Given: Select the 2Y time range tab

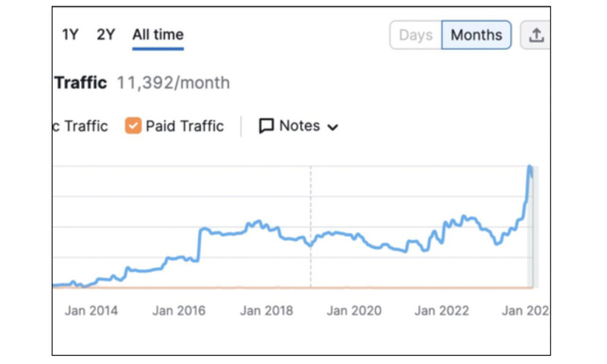Looking at the screenshot, I should (x=105, y=35).
